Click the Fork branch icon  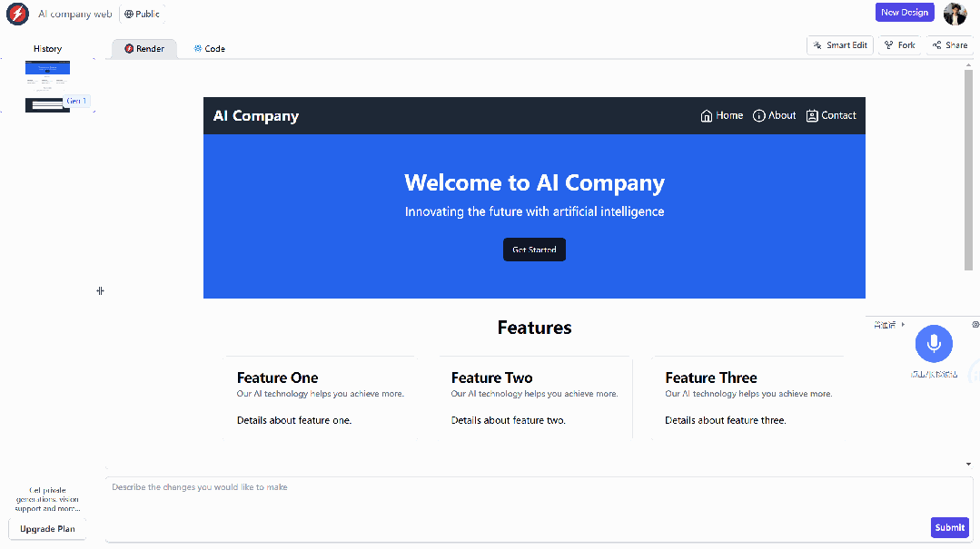pos(889,45)
